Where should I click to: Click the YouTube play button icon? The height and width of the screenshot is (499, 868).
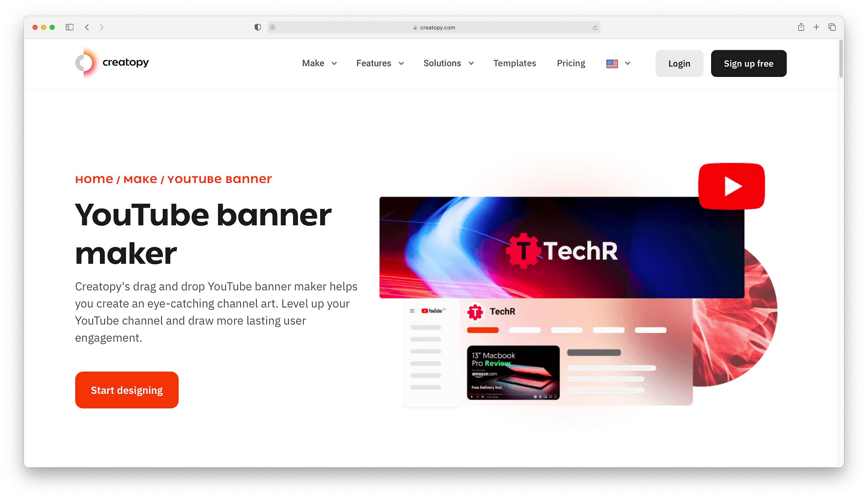pyautogui.click(x=731, y=186)
